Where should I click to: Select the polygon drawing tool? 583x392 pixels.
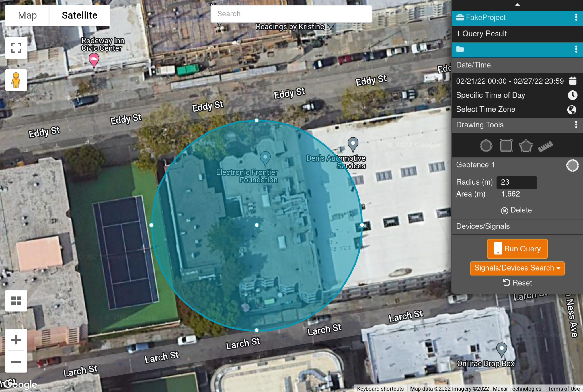525,146
